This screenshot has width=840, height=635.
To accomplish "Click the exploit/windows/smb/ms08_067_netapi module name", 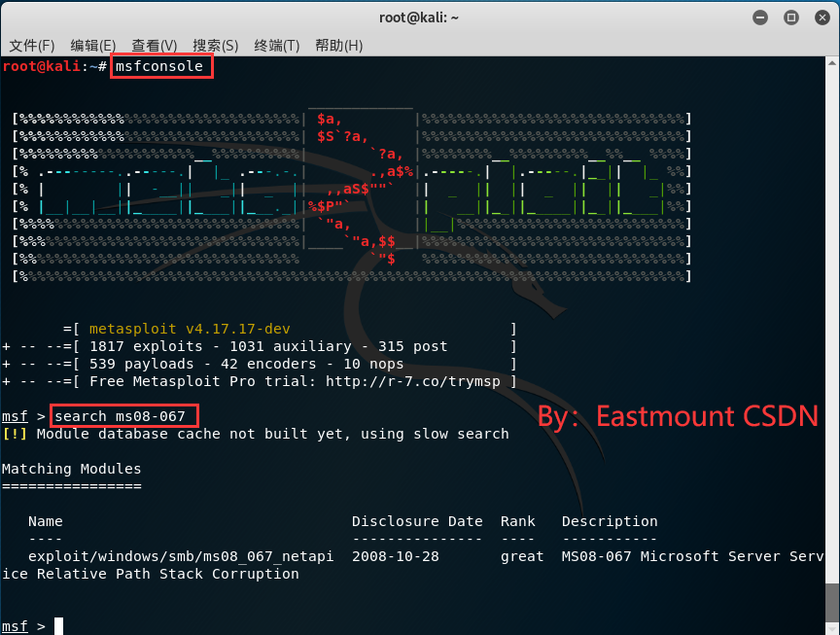I will (181, 557).
